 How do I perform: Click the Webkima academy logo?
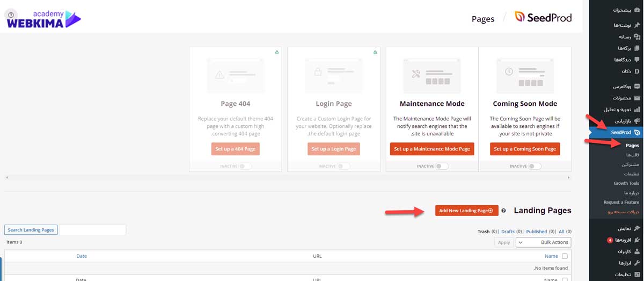44,19
